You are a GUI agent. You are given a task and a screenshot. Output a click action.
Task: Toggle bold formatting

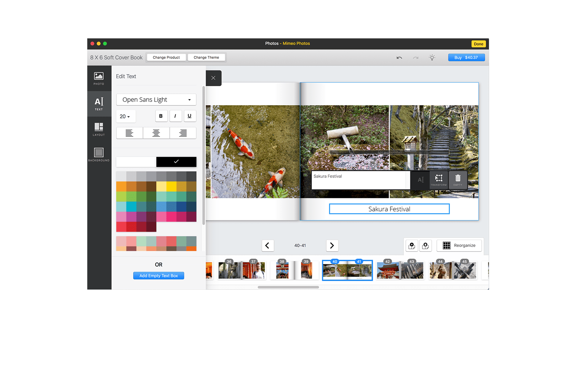[x=161, y=116]
